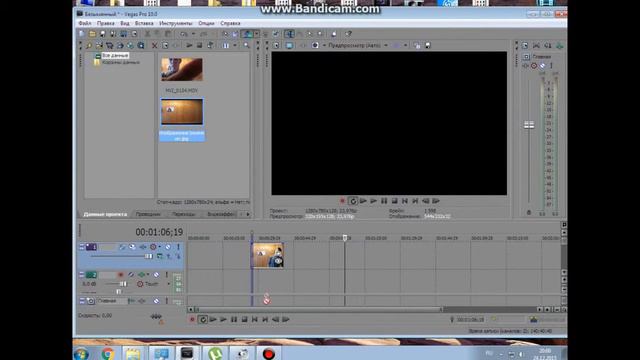Open uTorrent from the taskbar
Image resolution: width=640 pixels, height=360 pixels.
(x=215, y=353)
